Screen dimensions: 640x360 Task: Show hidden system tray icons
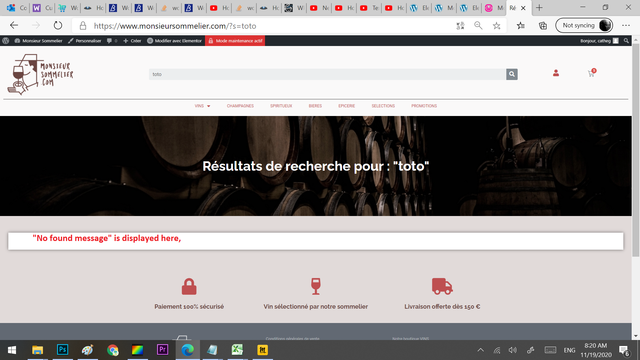point(480,350)
